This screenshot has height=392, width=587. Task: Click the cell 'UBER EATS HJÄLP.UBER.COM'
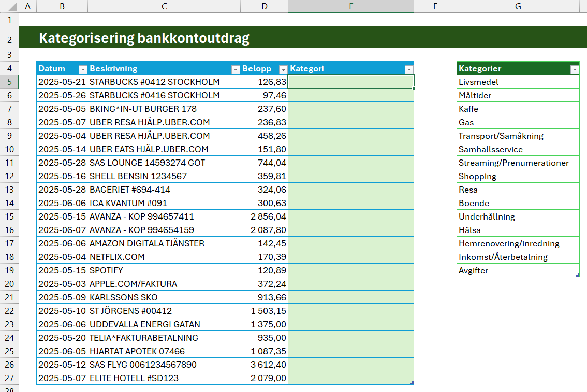coord(164,149)
